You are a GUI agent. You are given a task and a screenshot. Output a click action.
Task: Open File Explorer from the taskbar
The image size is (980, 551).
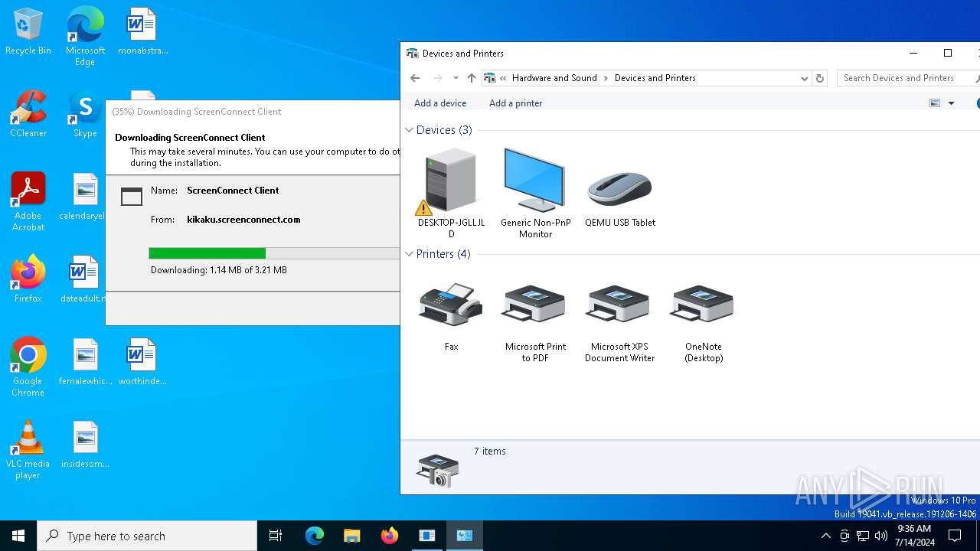click(352, 536)
